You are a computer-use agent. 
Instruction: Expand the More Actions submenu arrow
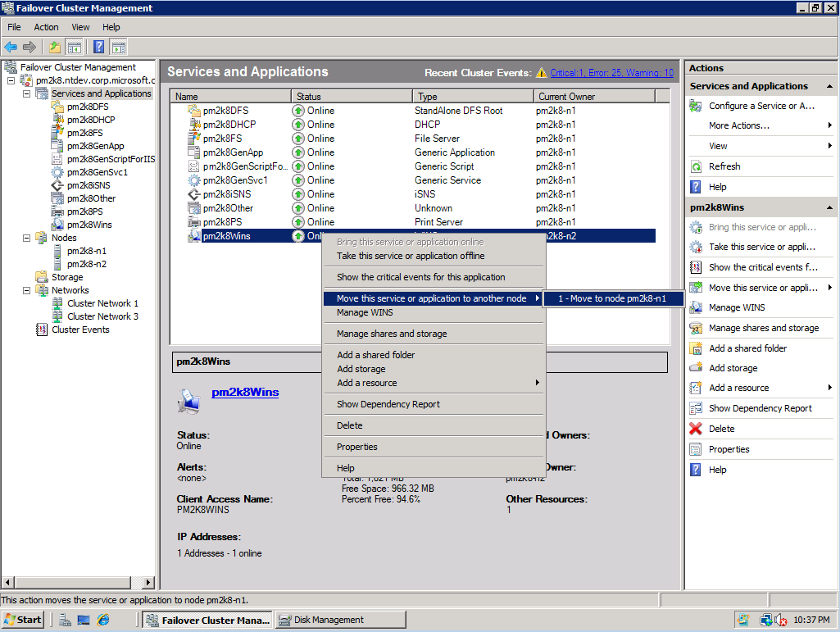click(830, 126)
